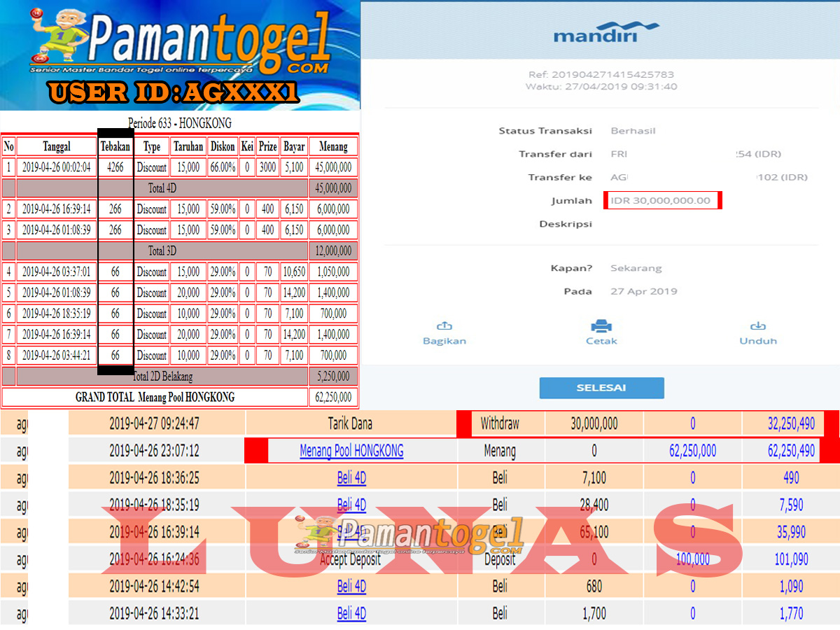
Task: Click the 4266 Tebakan cell
Action: coord(115,167)
